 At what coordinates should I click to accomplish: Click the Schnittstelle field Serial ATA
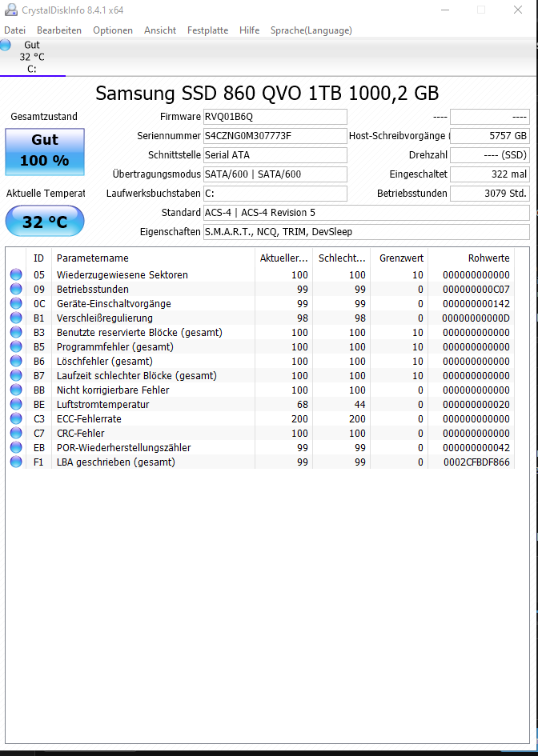pos(275,155)
